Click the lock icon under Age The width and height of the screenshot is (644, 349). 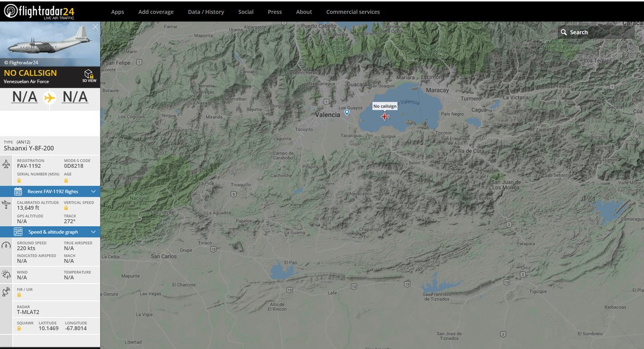click(x=66, y=180)
